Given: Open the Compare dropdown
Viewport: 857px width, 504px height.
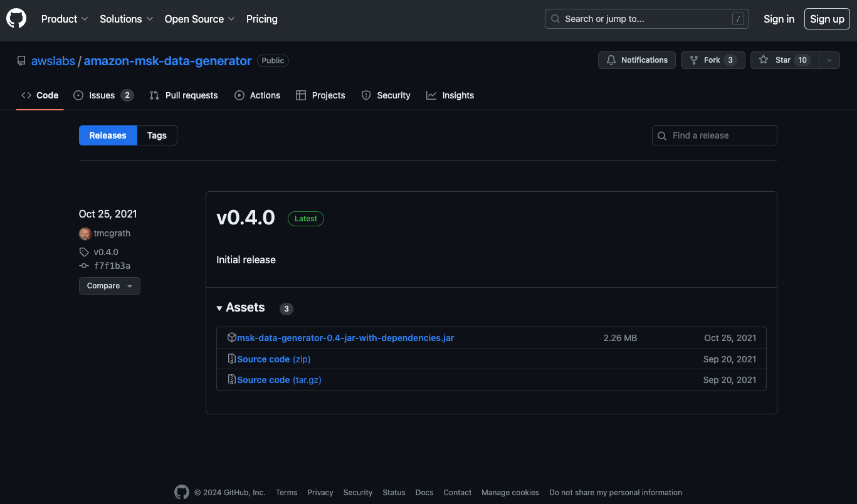Looking at the screenshot, I should [109, 285].
